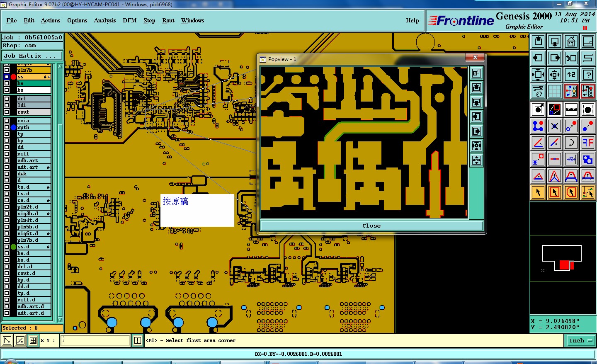Image resolution: width=597 pixels, height=364 pixels.
Task: Click the board overview thumbnail map
Action: [562, 258]
